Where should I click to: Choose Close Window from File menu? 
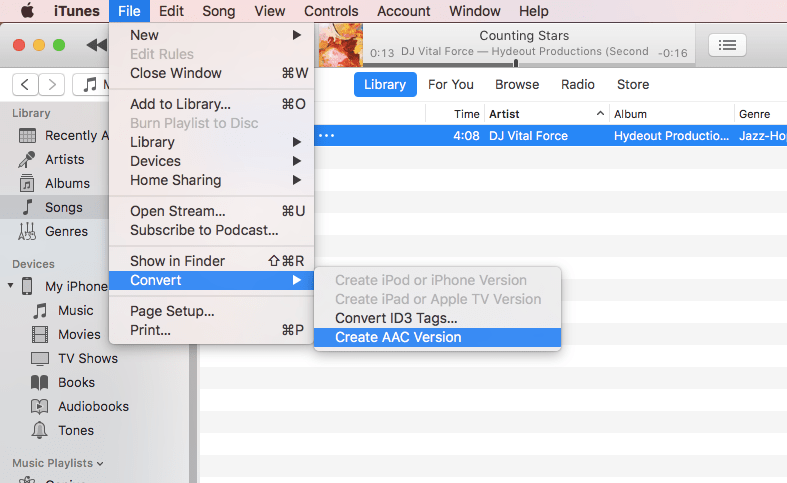pos(211,73)
